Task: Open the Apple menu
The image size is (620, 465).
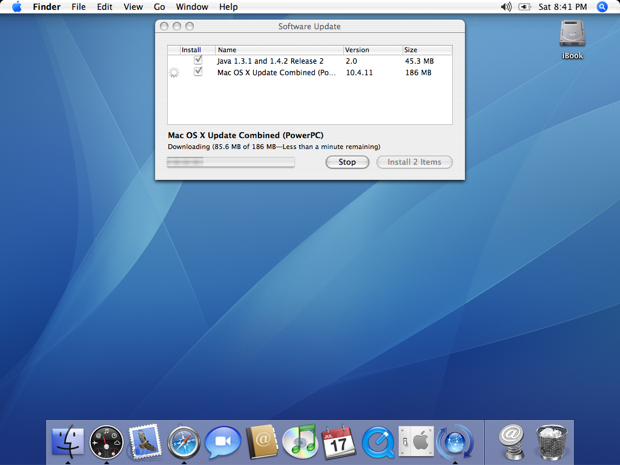Action: click(x=17, y=7)
